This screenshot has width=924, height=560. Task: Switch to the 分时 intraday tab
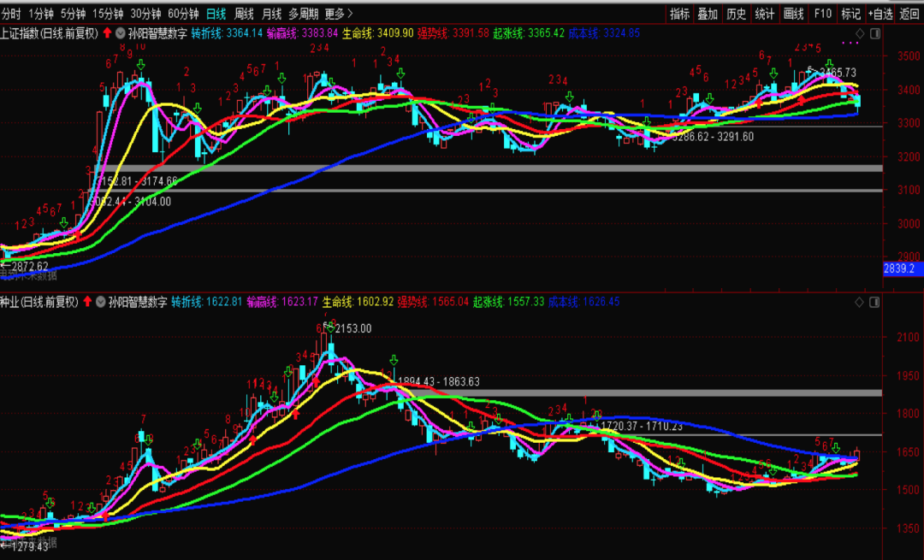[10, 14]
